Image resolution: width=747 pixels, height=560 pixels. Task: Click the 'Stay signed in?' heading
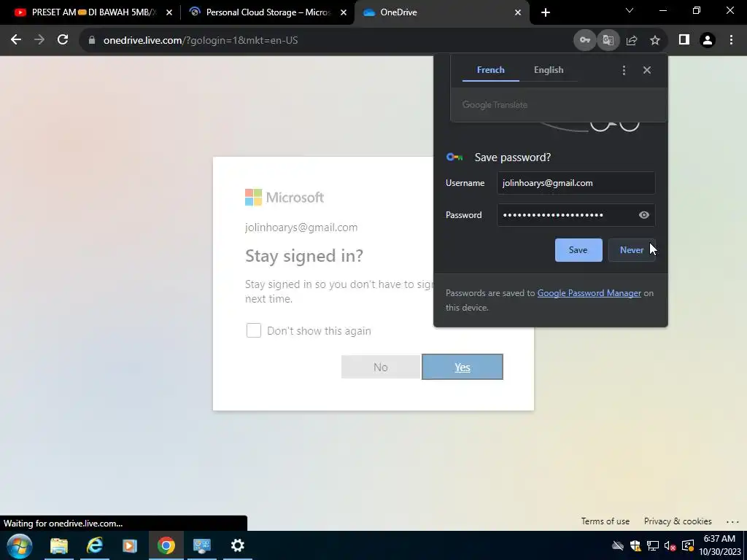click(x=304, y=256)
